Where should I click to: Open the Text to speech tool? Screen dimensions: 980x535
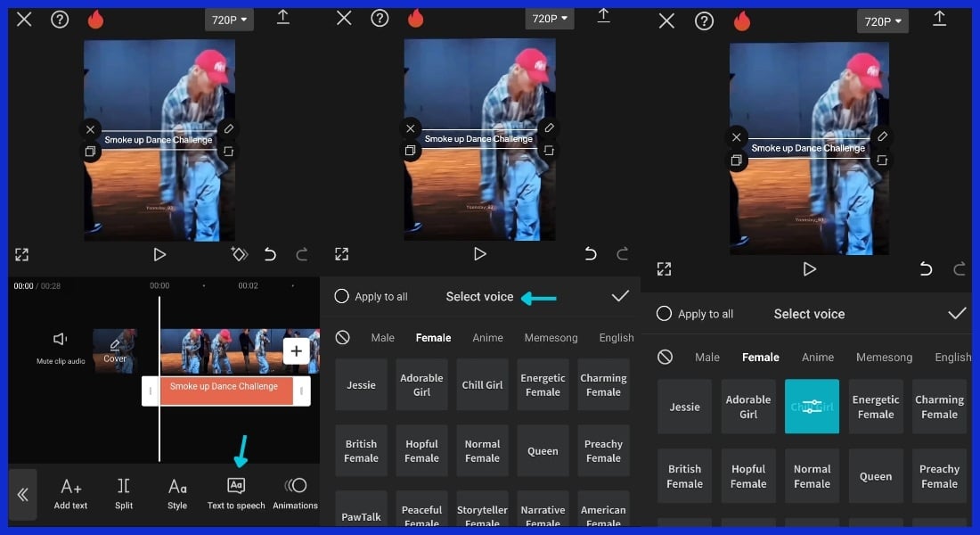point(236,492)
